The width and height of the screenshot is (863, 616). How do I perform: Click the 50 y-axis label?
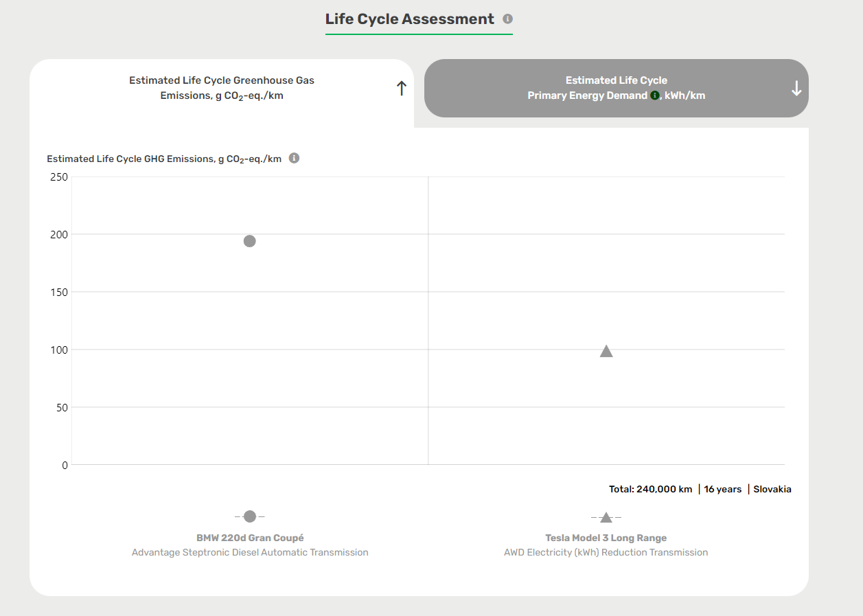coord(62,408)
